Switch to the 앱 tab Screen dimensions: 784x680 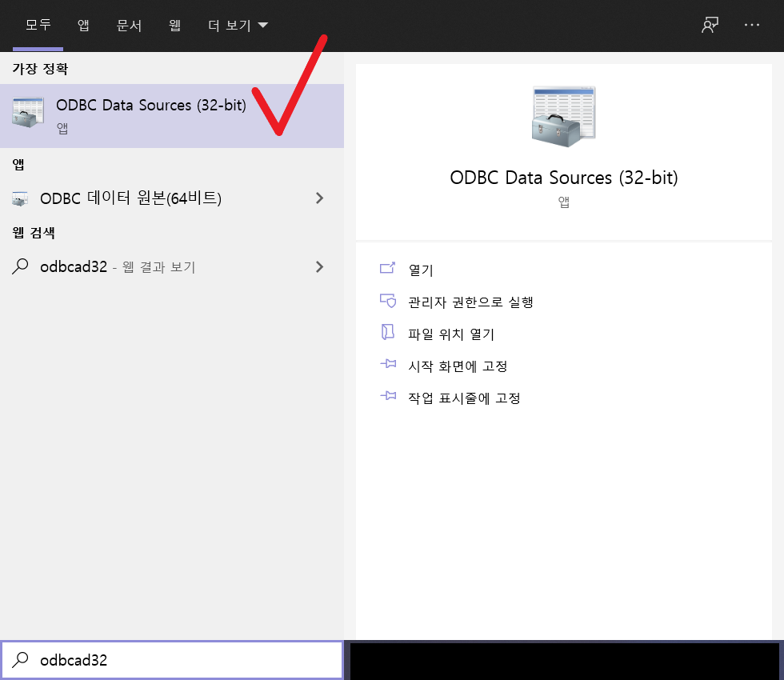(83, 25)
